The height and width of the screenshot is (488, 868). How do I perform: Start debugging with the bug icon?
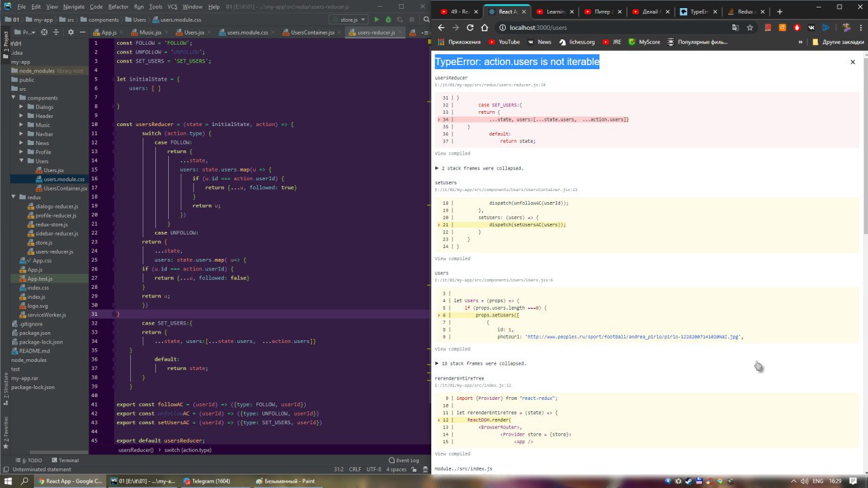pos(387,20)
